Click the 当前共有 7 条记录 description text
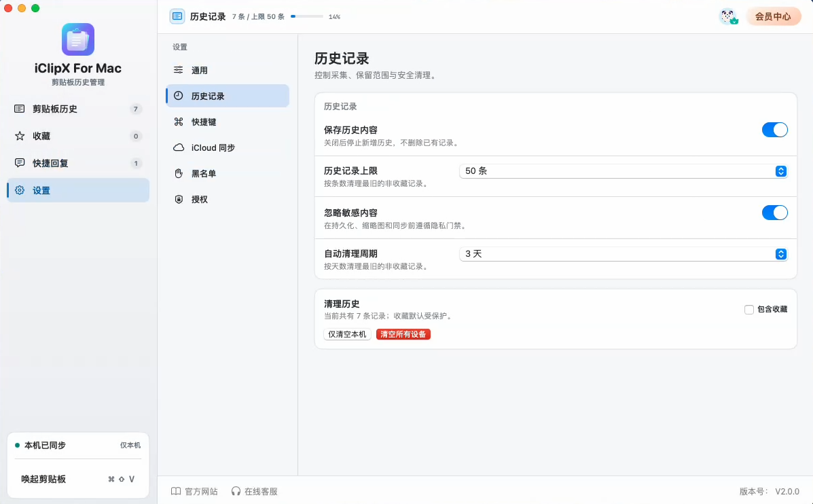The image size is (813, 504). click(x=389, y=316)
